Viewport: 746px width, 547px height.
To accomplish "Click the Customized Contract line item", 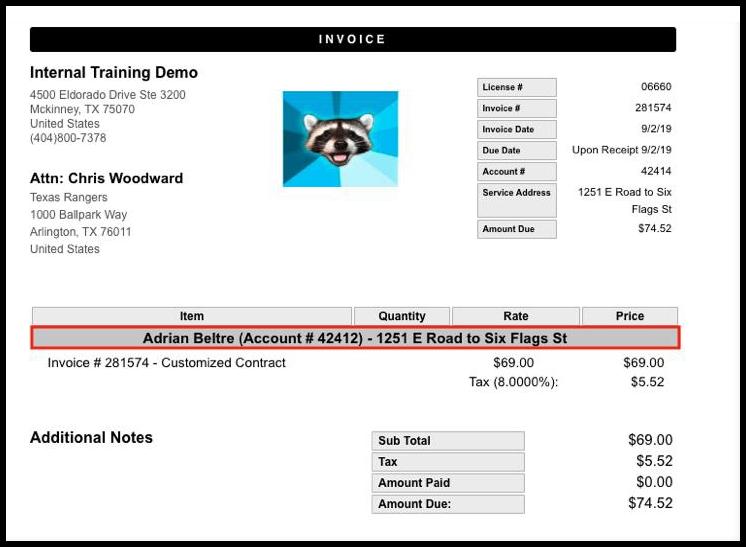I will point(167,363).
